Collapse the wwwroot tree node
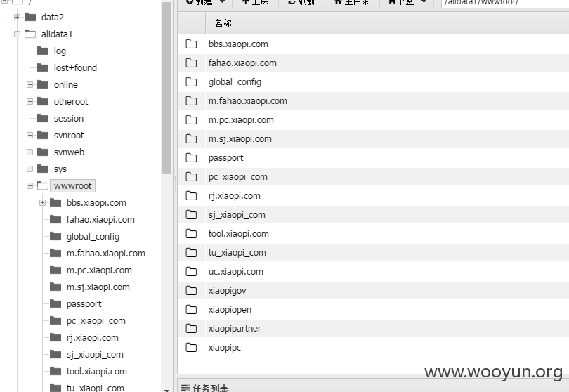569x392 pixels. (x=30, y=186)
